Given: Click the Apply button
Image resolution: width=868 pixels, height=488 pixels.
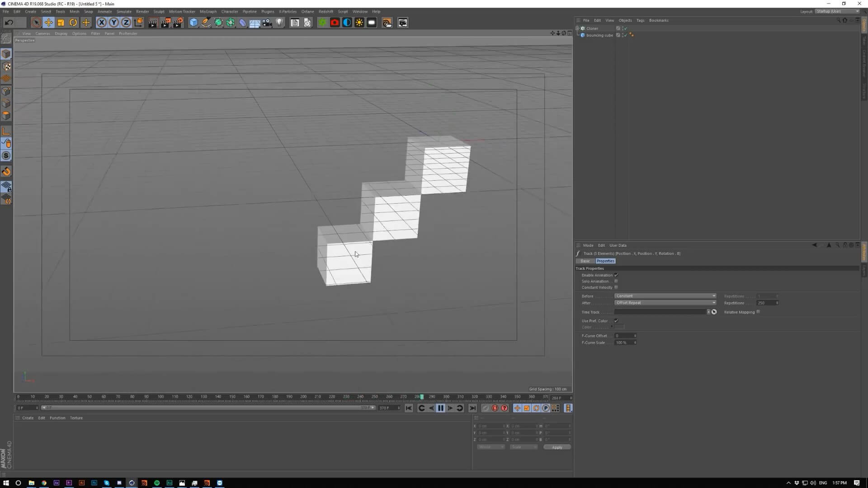Looking at the screenshot, I should pos(557,447).
